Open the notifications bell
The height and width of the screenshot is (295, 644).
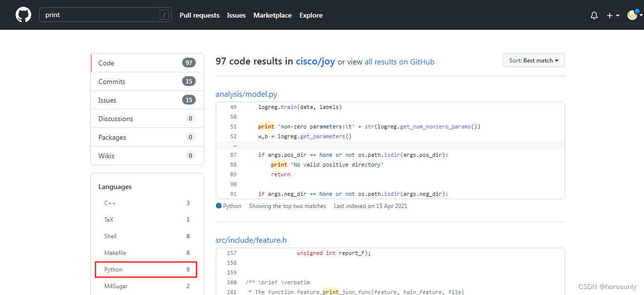point(594,15)
